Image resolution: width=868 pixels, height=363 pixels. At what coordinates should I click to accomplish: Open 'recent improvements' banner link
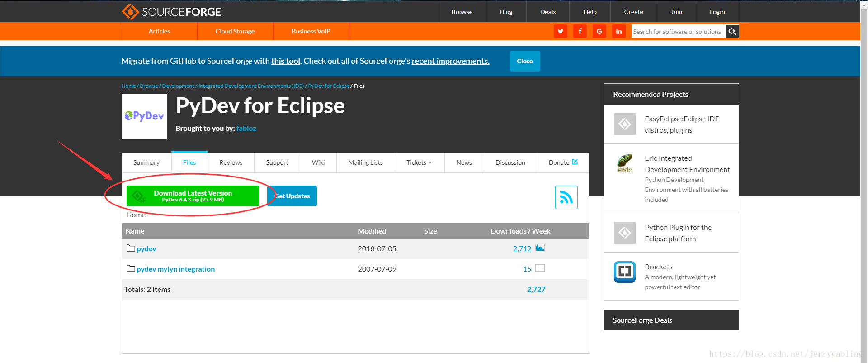(x=450, y=61)
